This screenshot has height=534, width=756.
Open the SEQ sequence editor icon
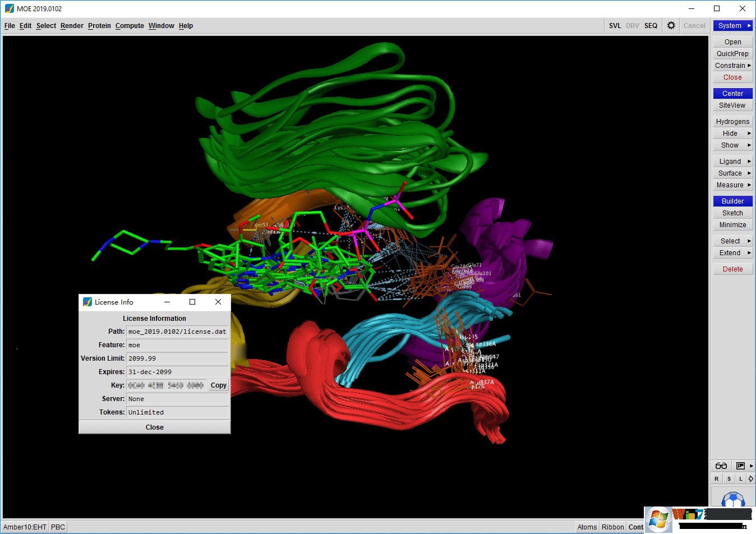coord(651,25)
